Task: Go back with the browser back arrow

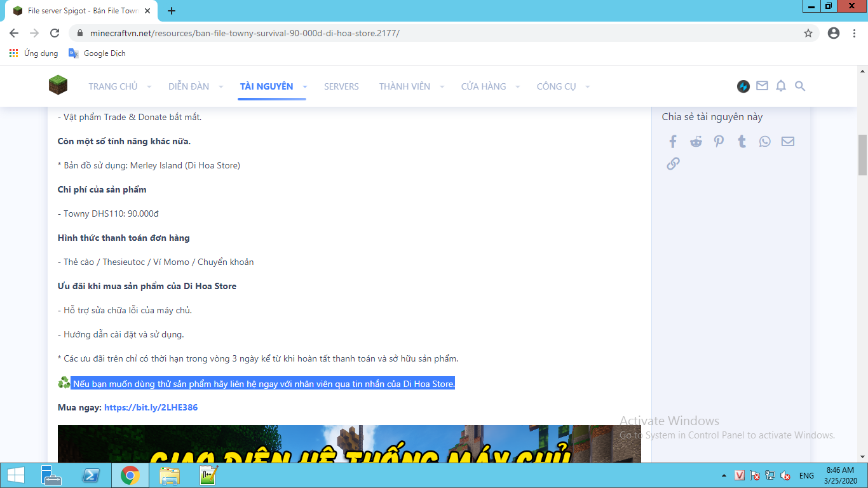Action: [x=14, y=33]
